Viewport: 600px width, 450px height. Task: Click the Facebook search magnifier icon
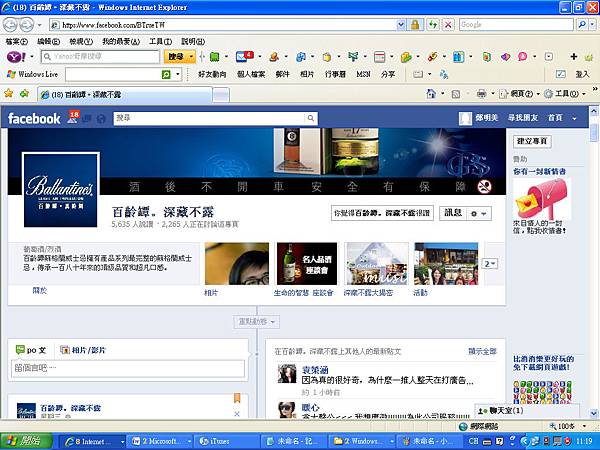coord(311,118)
